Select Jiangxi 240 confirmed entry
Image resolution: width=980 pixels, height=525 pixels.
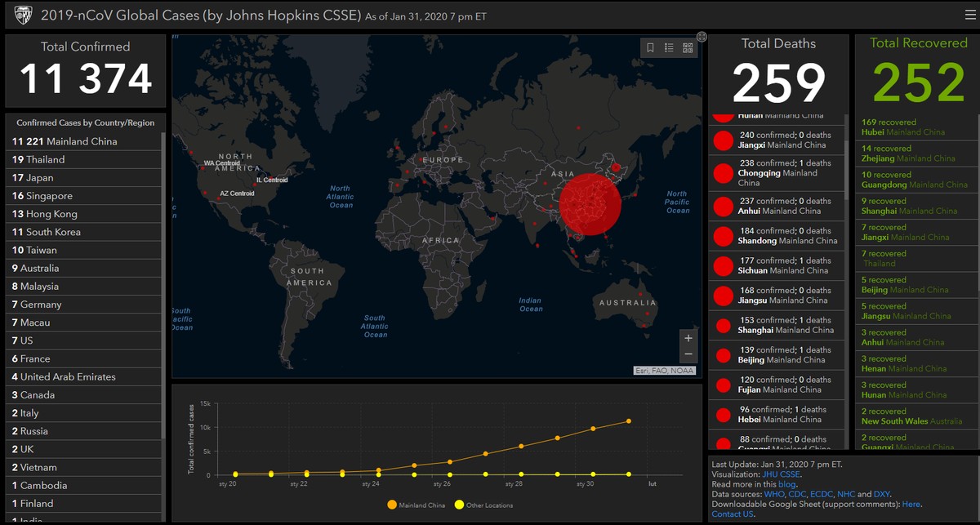776,140
